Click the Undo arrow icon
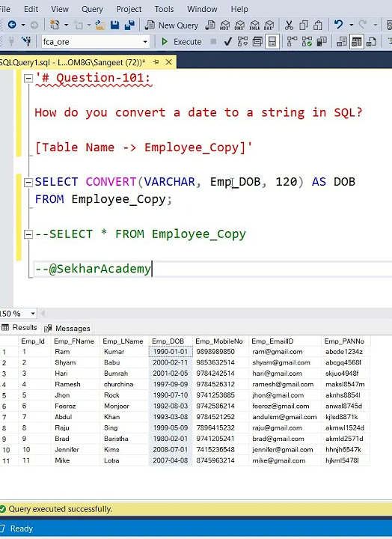 click(338, 25)
